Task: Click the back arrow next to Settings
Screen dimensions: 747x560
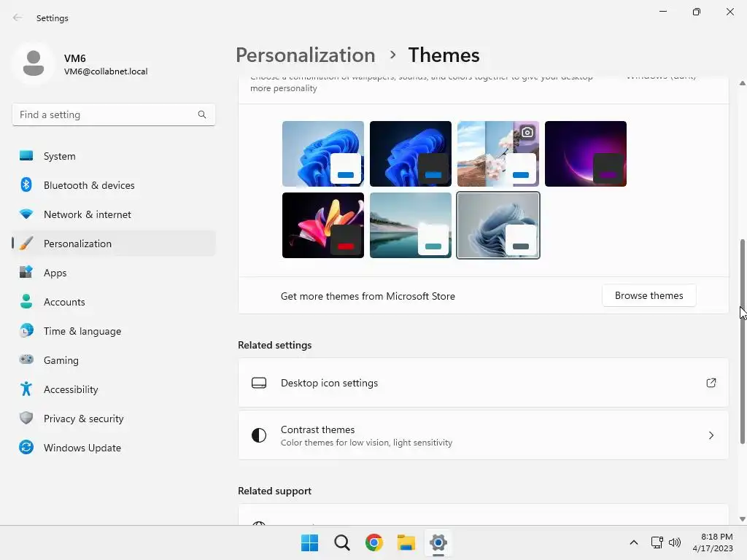Action: pyautogui.click(x=18, y=17)
